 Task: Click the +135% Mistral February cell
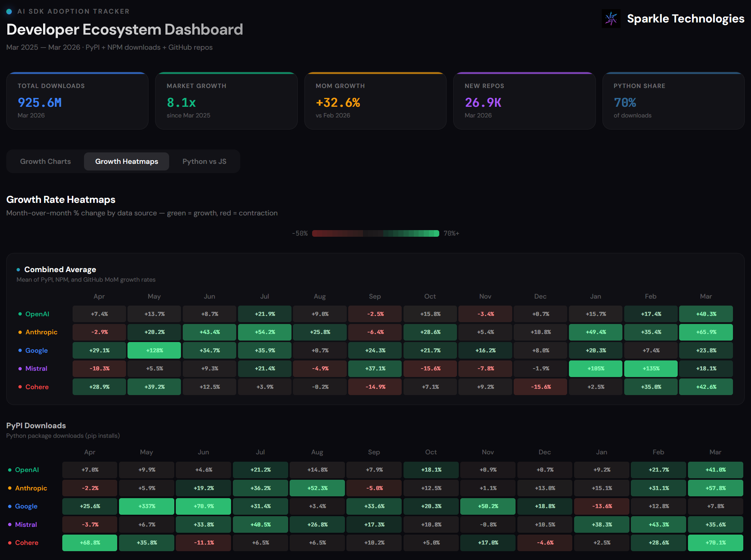pos(651,369)
